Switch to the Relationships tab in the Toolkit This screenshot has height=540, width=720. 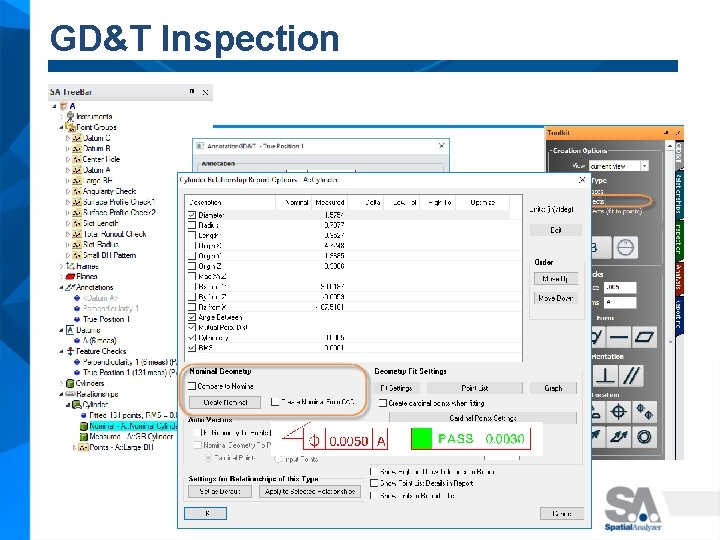pos(678,195)
